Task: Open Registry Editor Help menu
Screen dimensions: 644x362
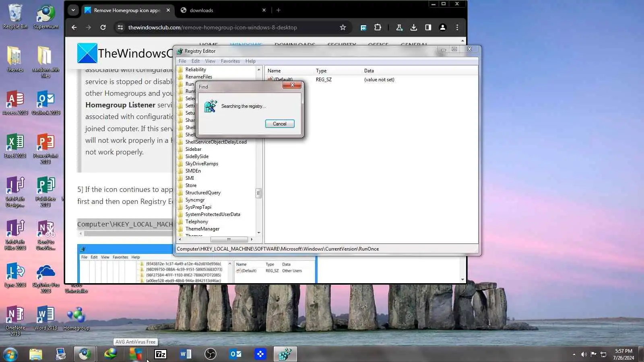Action: click(x=250, y=61)
